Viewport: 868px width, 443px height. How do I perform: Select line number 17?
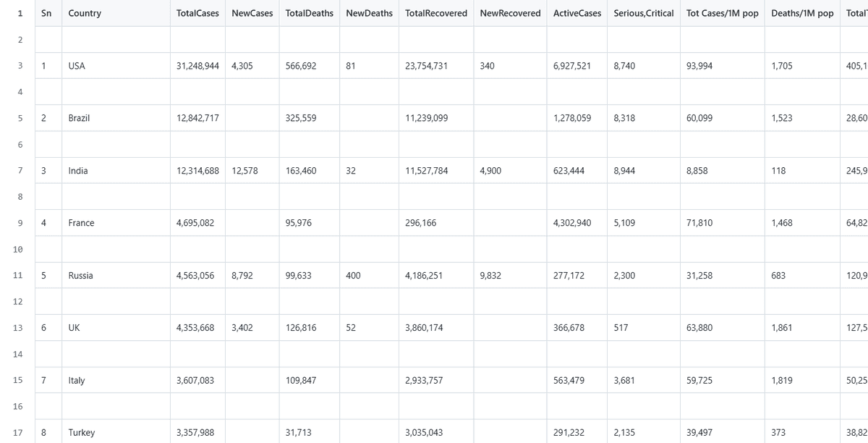18,433
